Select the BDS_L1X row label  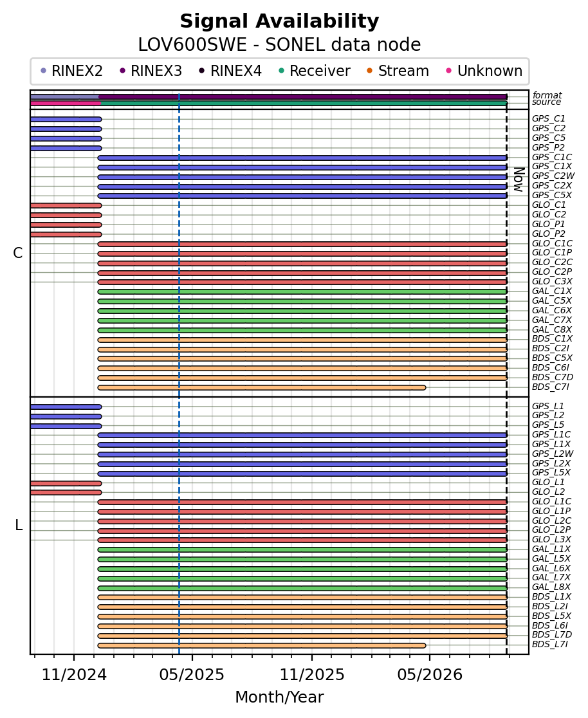point(551,596)
